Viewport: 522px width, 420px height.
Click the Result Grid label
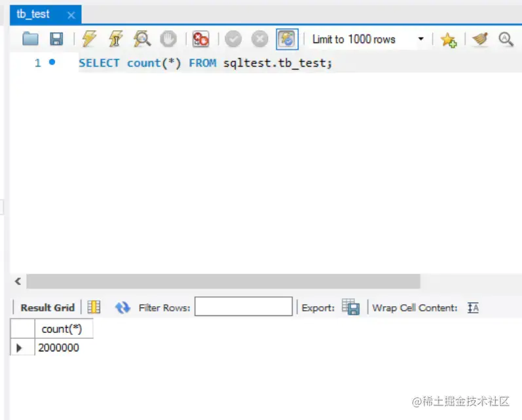coord(47,307)
